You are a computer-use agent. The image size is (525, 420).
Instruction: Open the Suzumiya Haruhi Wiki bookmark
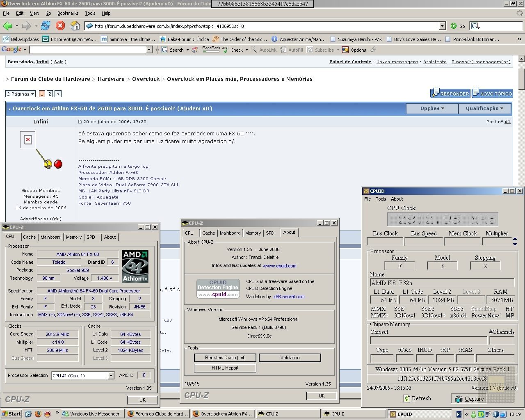coord(356,39)
